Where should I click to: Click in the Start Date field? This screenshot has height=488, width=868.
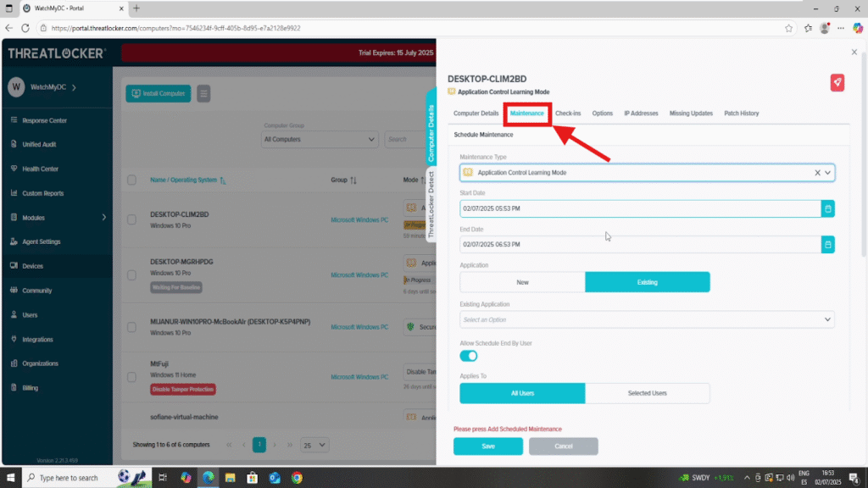(x=641, y=208)
